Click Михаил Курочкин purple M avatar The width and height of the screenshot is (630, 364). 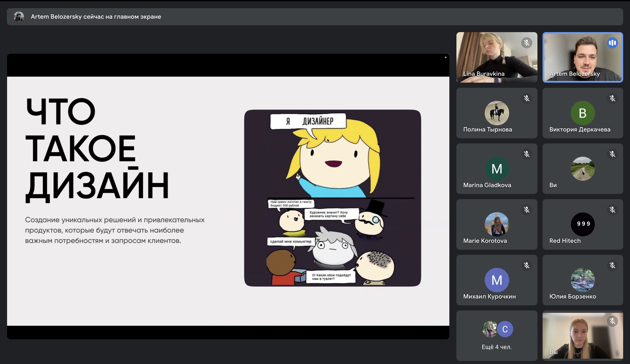tap(497, 280)
